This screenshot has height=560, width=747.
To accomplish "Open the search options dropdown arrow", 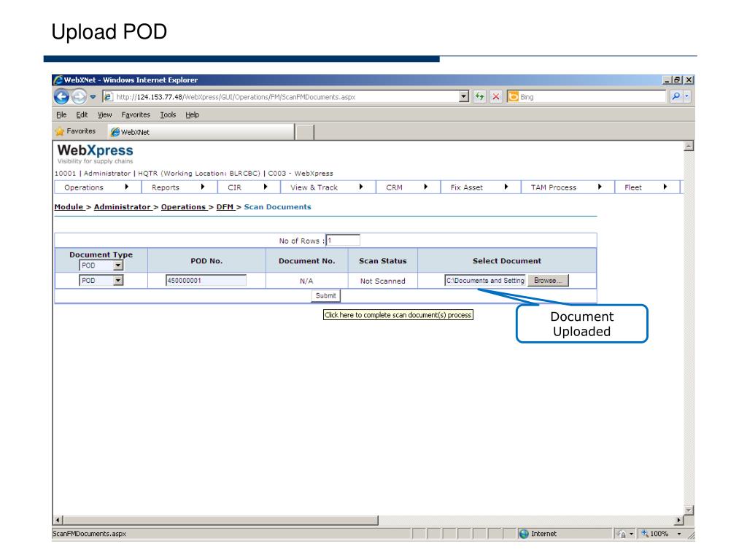I will click(x=687, y=96).
